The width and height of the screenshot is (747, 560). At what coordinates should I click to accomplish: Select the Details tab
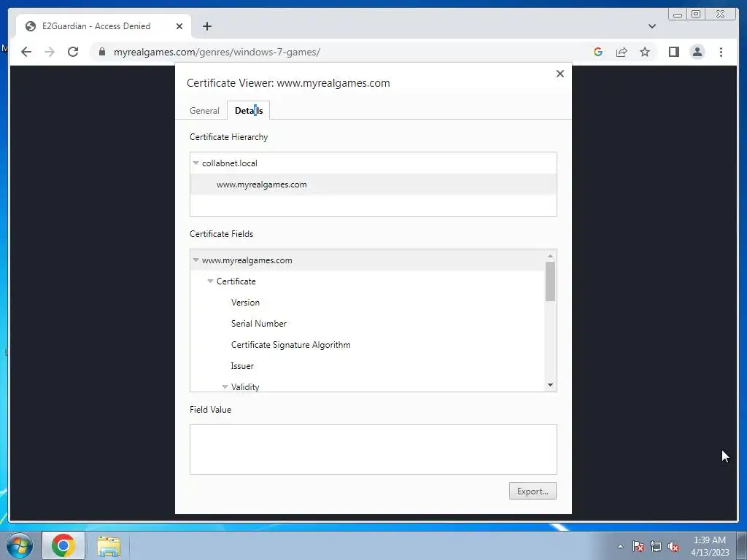point(249,111)
